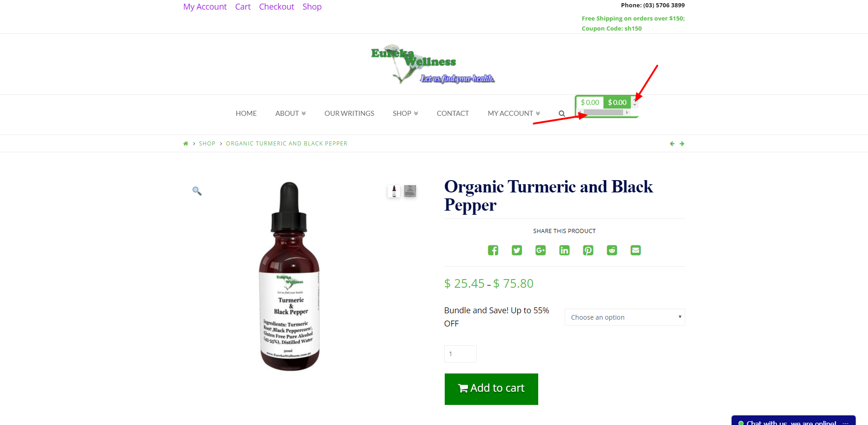
Task: Expand the ABOUT menu
Action: (291, 114)
